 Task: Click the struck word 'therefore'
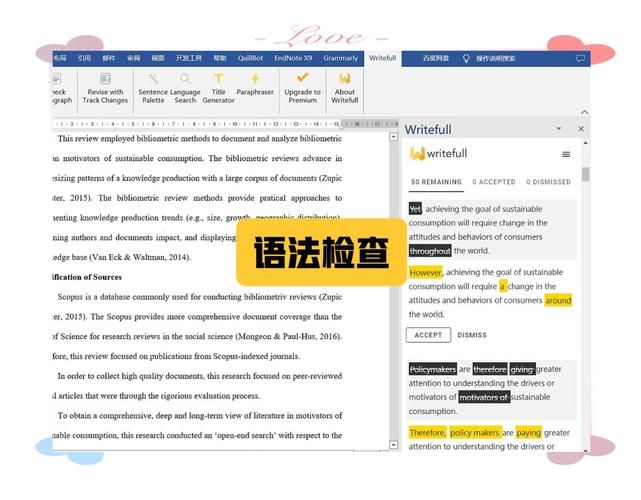pyautogui.click(x=490, y=369)
